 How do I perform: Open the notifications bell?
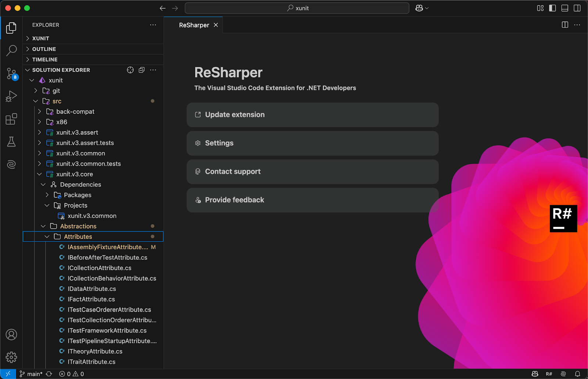[x=578, y=374]
